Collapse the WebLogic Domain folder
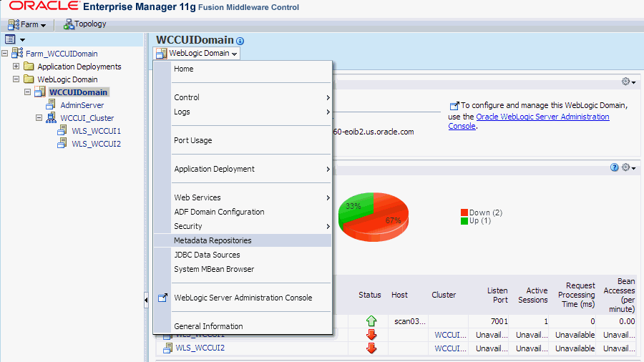Screen dimensions: 644x362 [x=16, y=79]
